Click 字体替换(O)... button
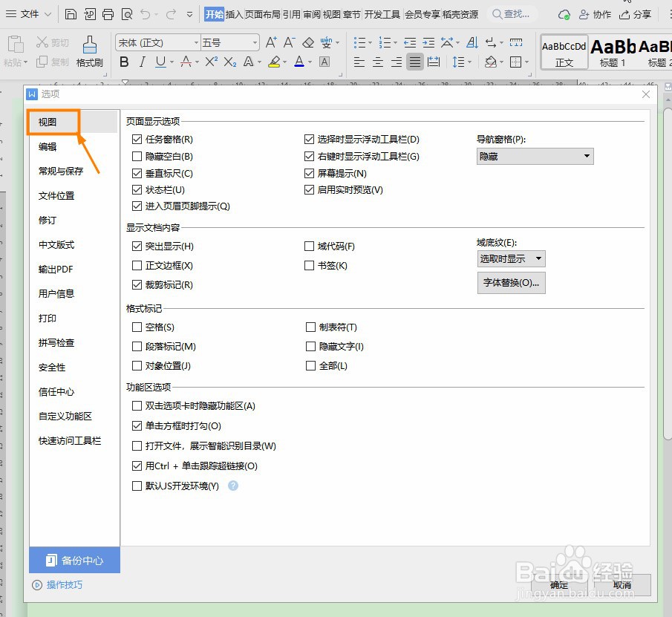The width and height of the screenshot is (672, 617). (x=511, y=283)
